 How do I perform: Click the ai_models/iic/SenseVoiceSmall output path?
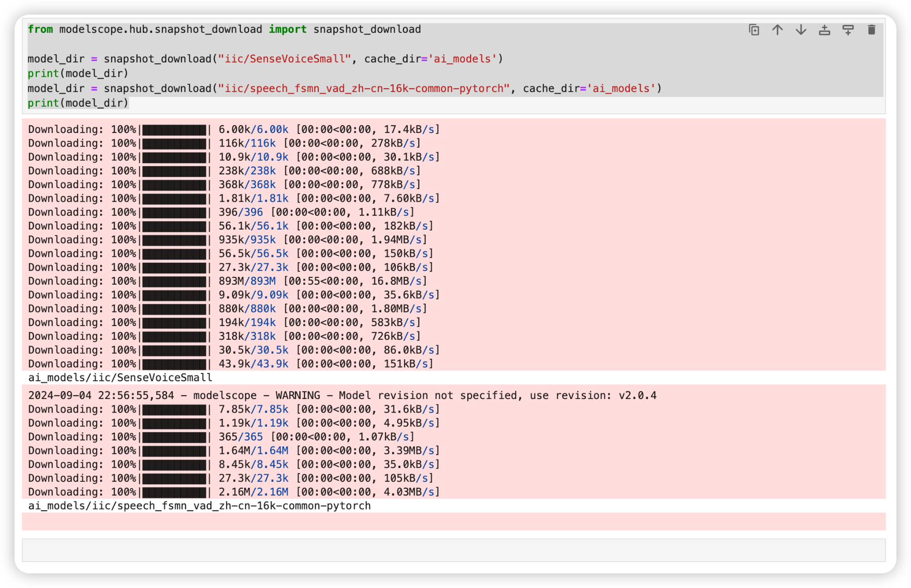pyautogui.click(x=120, y=378)
